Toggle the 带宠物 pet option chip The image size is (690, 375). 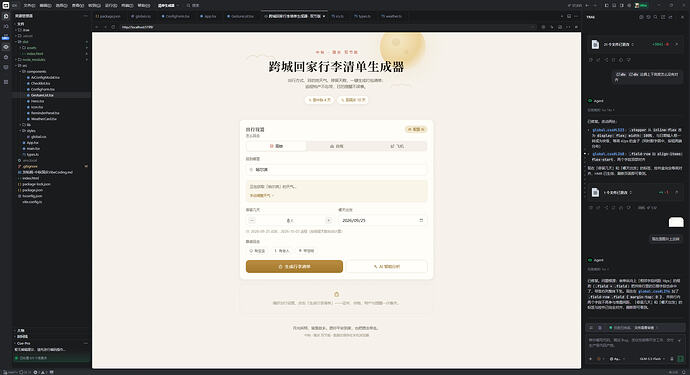click(x=306, y=250)
